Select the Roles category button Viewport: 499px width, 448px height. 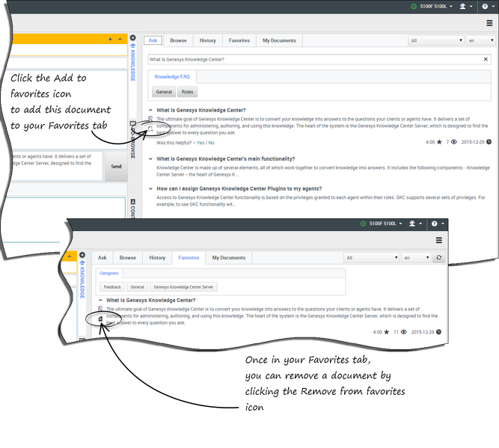click(186, 92)
